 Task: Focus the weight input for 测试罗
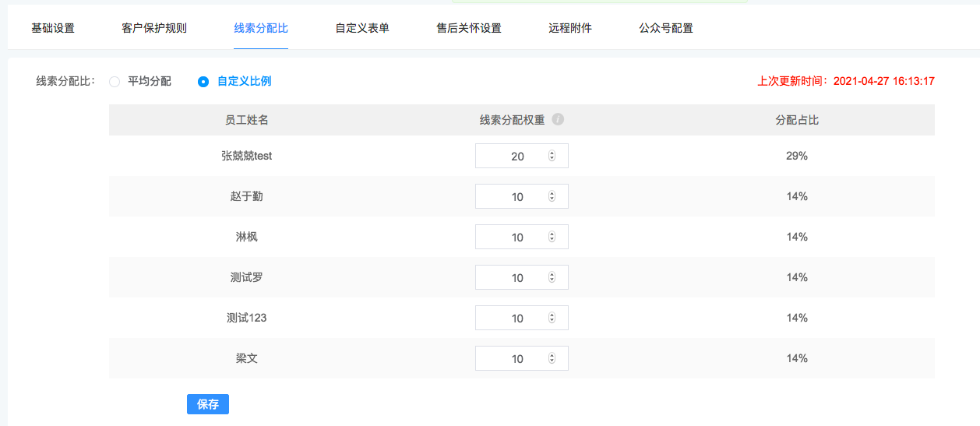point(522,277)
